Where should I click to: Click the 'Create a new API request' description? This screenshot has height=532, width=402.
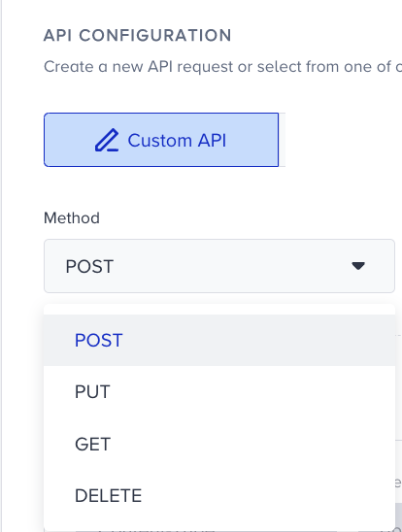point(223,66)
